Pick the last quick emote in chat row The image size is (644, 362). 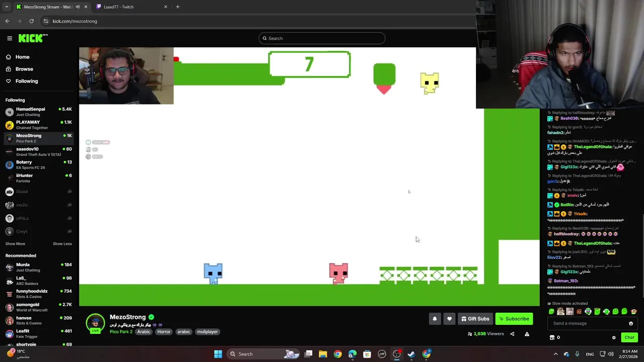click(x=633, y=312)
